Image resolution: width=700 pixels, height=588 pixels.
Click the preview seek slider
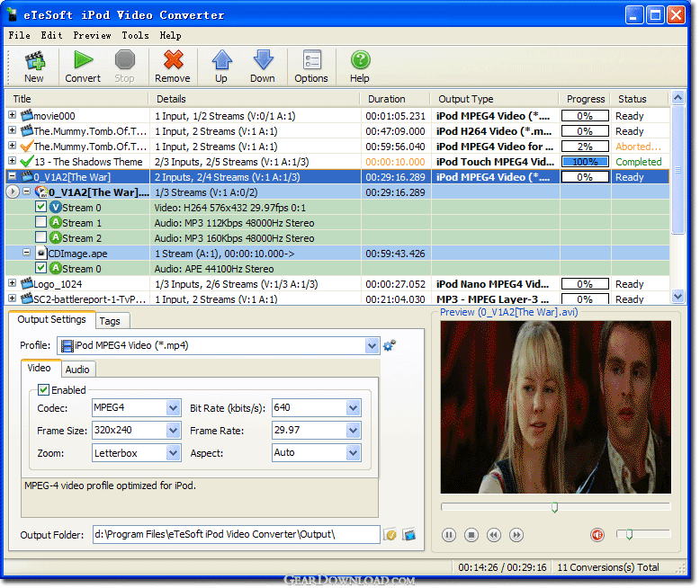coord(555,508)
